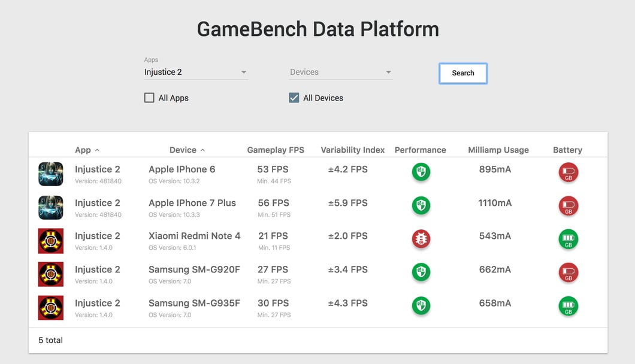635x364 pixels.
Task: Click the red battery icon on the Apple IPhone 7 Plus row
Action: coord(568,206)
